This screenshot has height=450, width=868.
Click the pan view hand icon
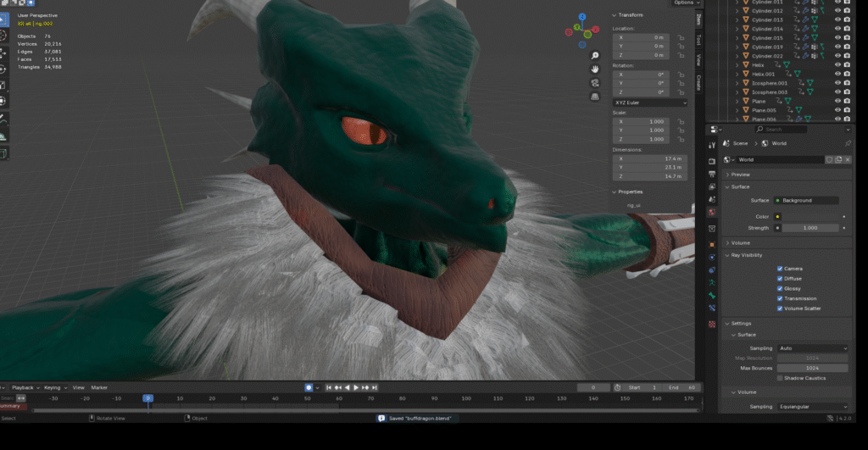tap(596, 68)
